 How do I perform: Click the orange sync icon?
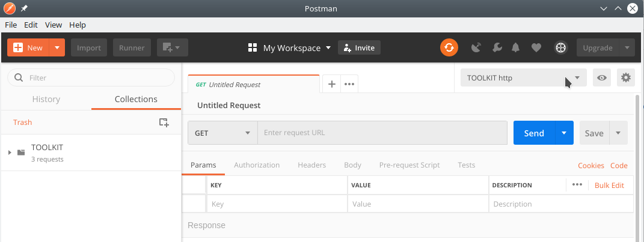[449, 47]
